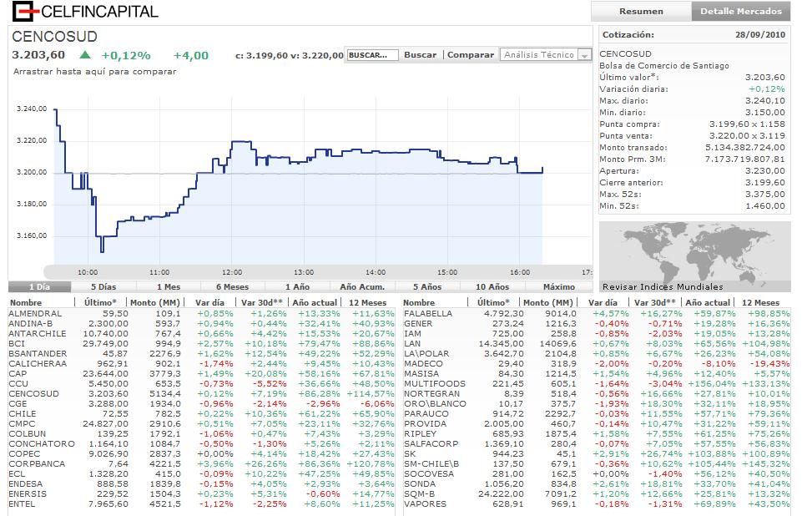Select the 6 Meses chart range

(x=233, y=286)
